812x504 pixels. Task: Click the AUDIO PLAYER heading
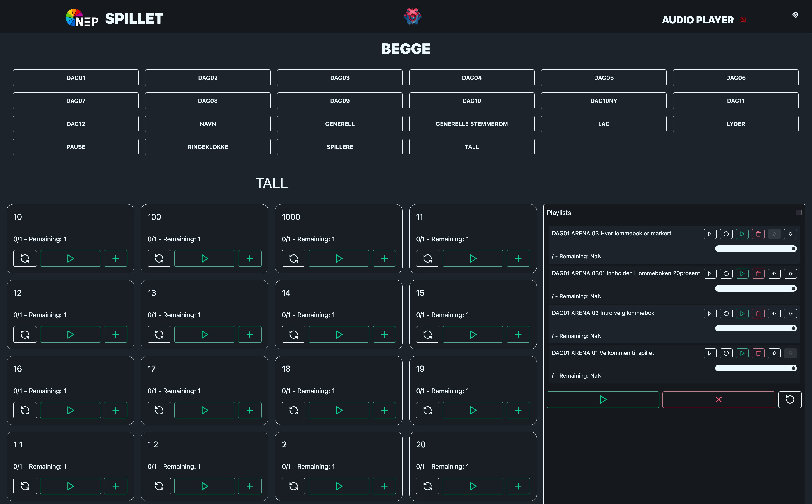click(698, 20)
